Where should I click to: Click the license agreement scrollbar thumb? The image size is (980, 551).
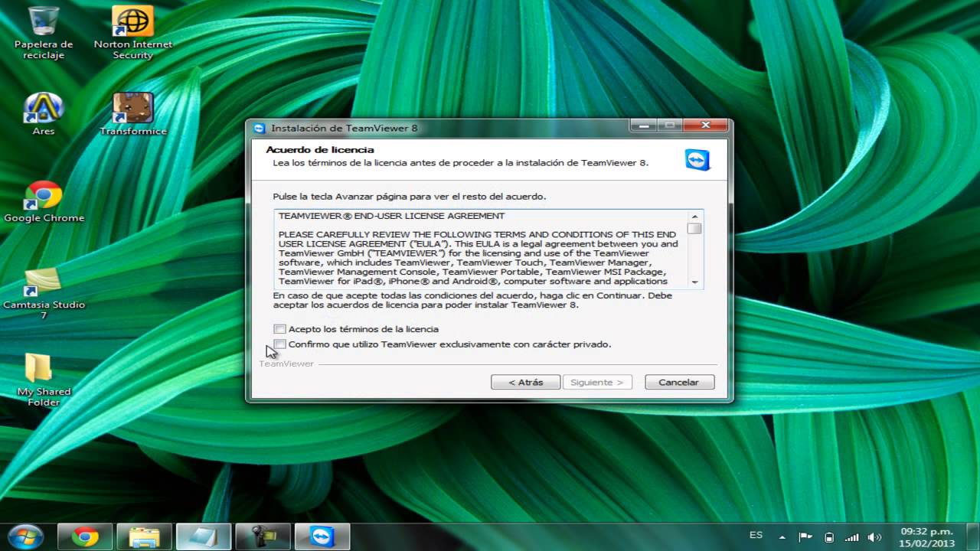pyautogui.click(x=695, y=228)
